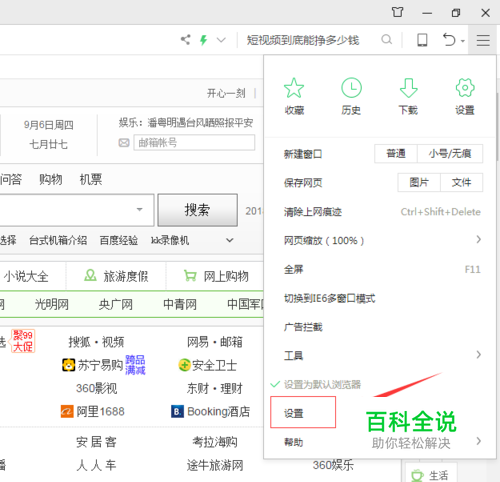
Task: Open the 东财·理财 link
Action: click(x=215, y=388)
